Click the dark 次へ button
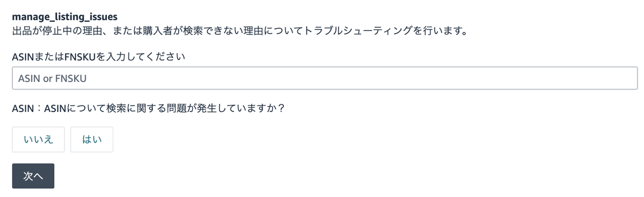The width and height of the screenshot is (644, 197). [x=33, y=176]
